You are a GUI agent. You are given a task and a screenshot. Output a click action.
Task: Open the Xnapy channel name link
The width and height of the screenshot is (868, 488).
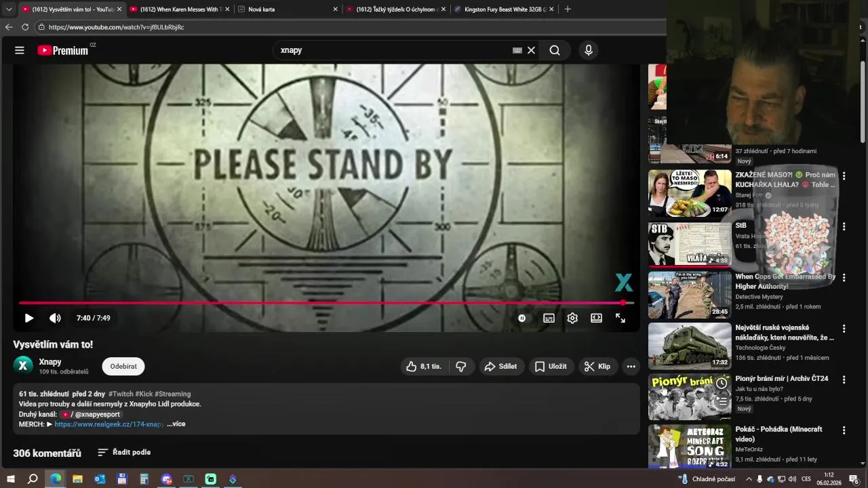[50, 362]
